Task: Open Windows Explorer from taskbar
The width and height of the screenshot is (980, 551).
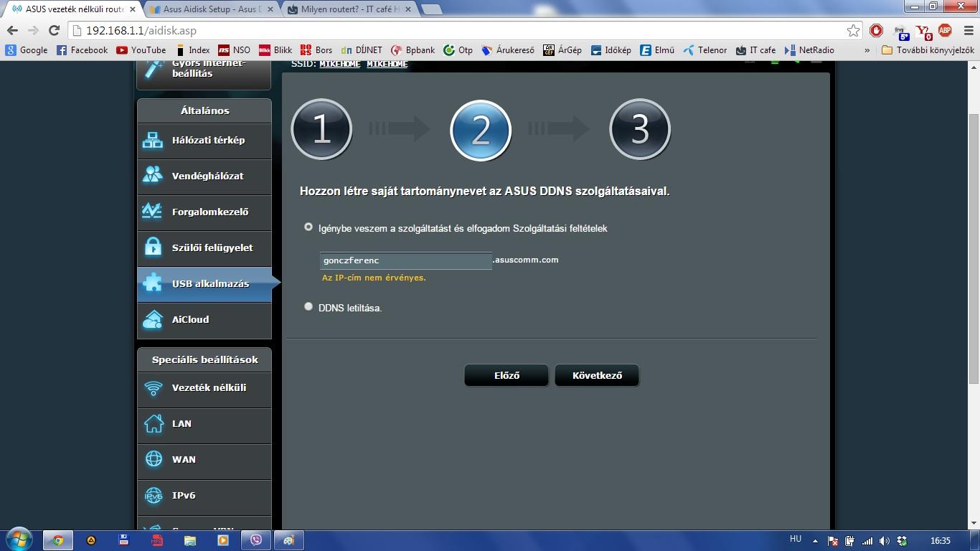Action: point(190,540)
